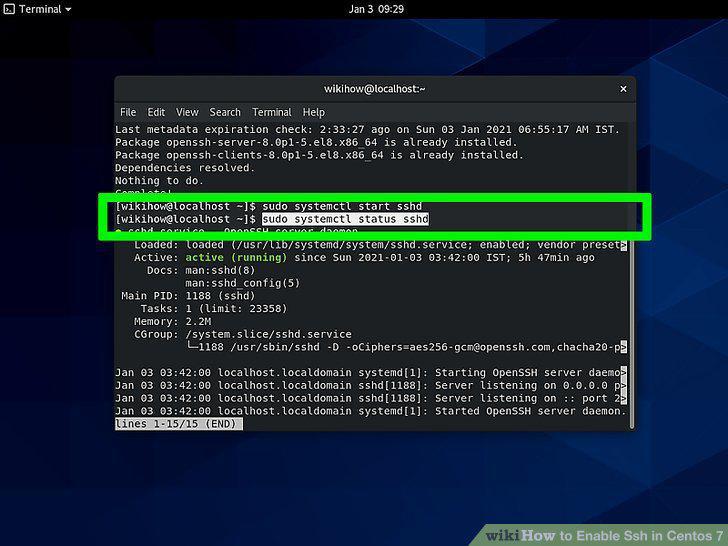Open the clock showing Jan 3 09:29

point(376,9)
